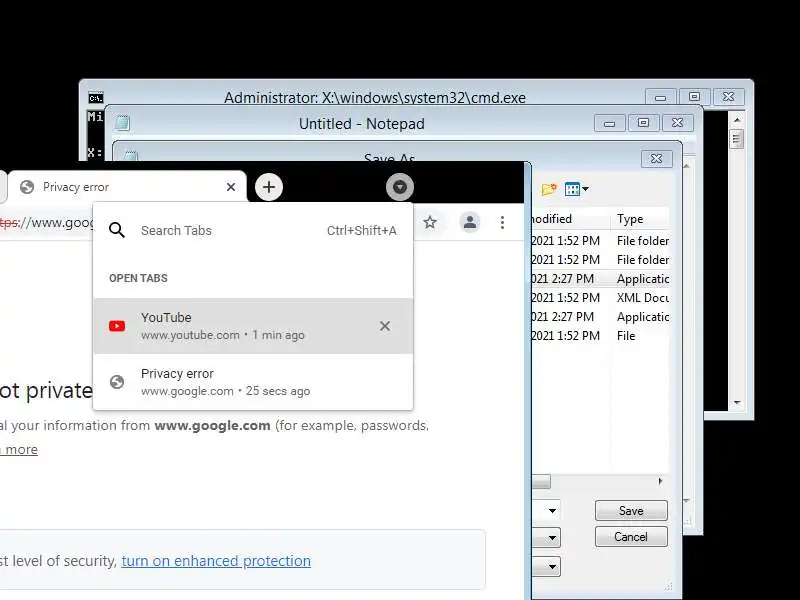Click the Notepad icon in title bar
Screen dimensions: 800x600
pyautogui.click(x=122, y=123)
